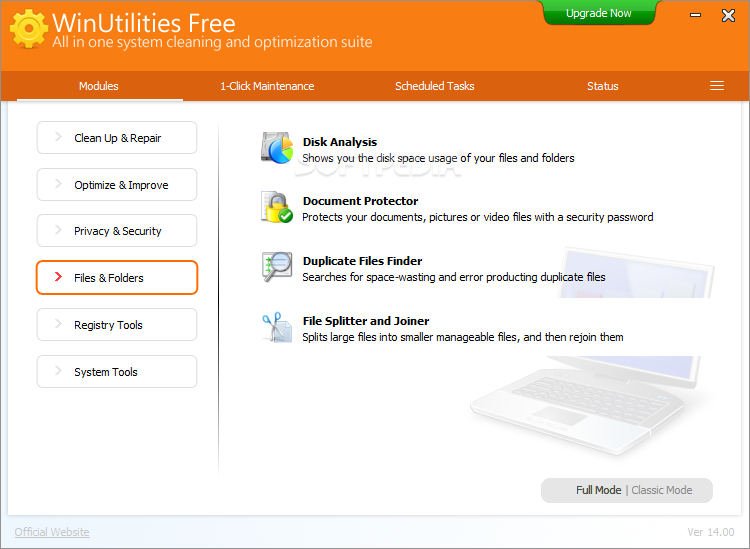Click the 'Ver 14.00' version label
750x549 pixels.
(x=711, y=532)
